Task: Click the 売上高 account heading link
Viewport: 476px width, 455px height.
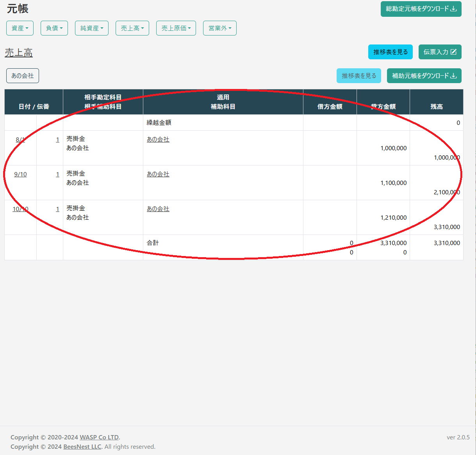Action: click(x=19, y=53)
